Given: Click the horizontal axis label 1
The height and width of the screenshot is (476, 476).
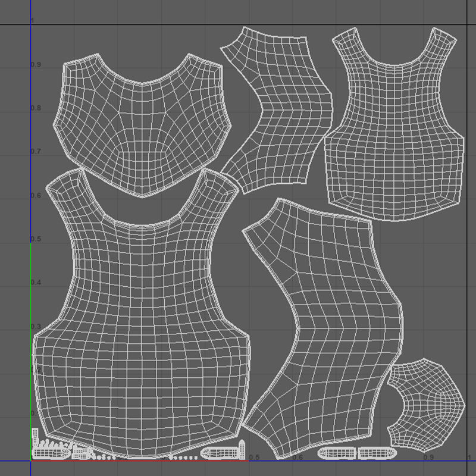Looking at the screenshot, I should [469, 457].
